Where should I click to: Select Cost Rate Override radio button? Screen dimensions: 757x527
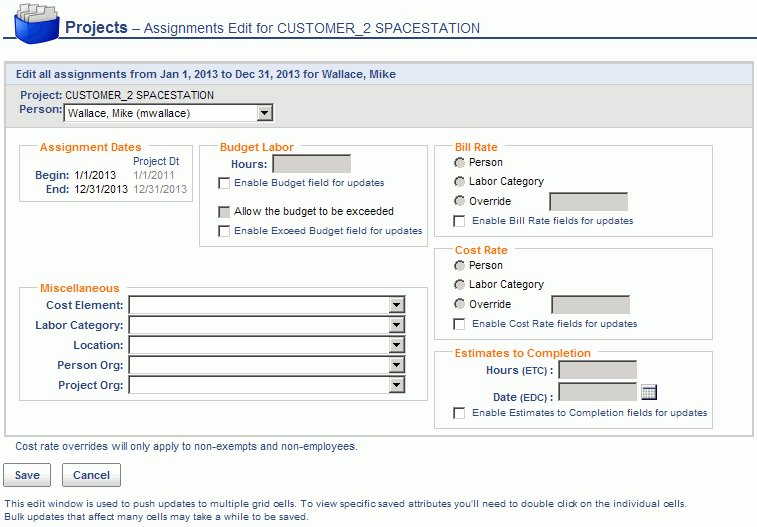tap(459, 304)
